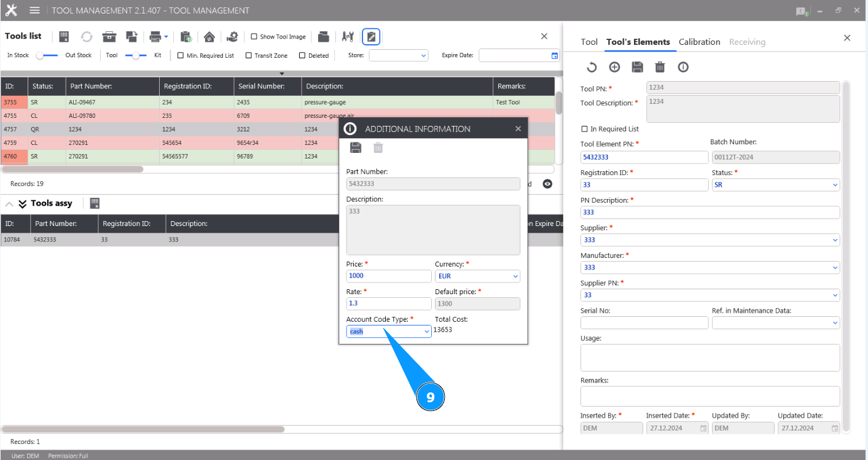Enable the Deleted checkbox filter
This screenshot has width=868, height=460.
(302, 55)
